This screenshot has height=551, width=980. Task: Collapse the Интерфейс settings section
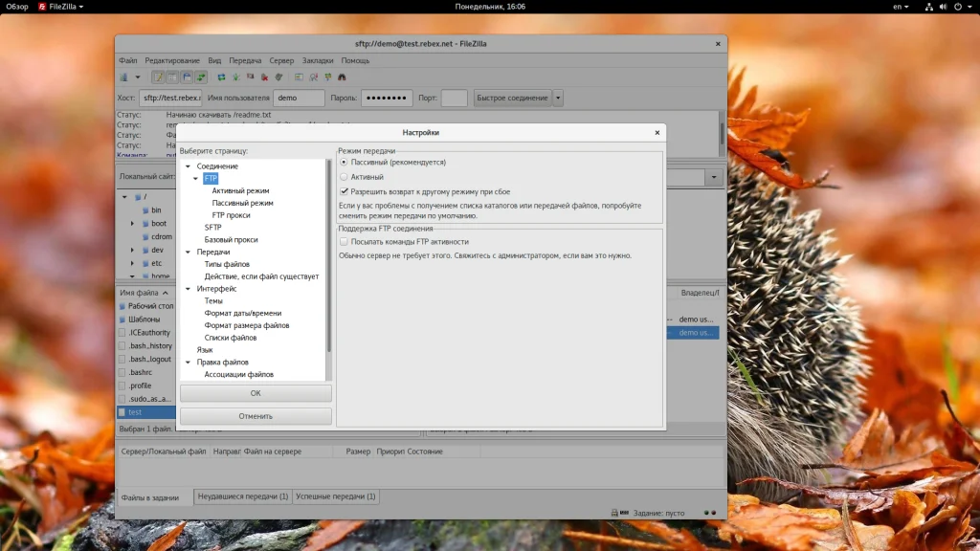189,289
